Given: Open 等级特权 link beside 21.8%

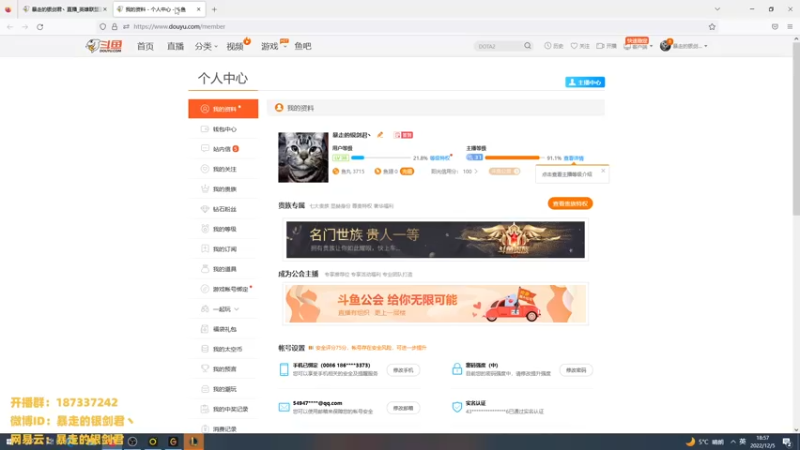Looking at the screenshot, I should click(440, 158).
